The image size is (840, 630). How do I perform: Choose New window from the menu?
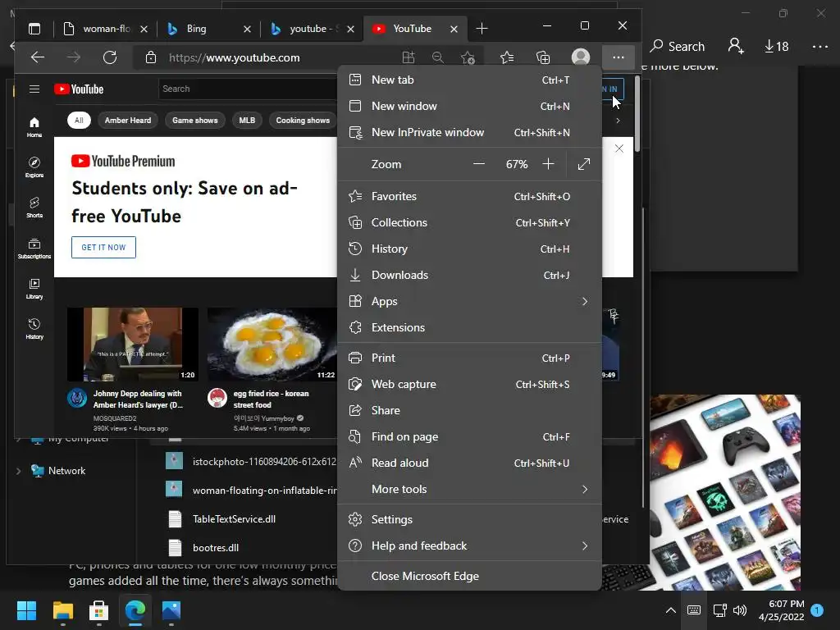469,106
